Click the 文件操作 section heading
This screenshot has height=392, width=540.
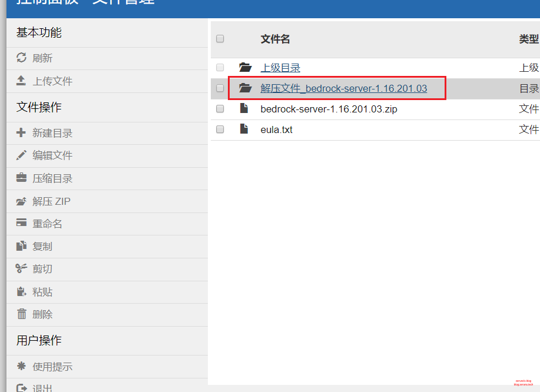click(39, 107)
